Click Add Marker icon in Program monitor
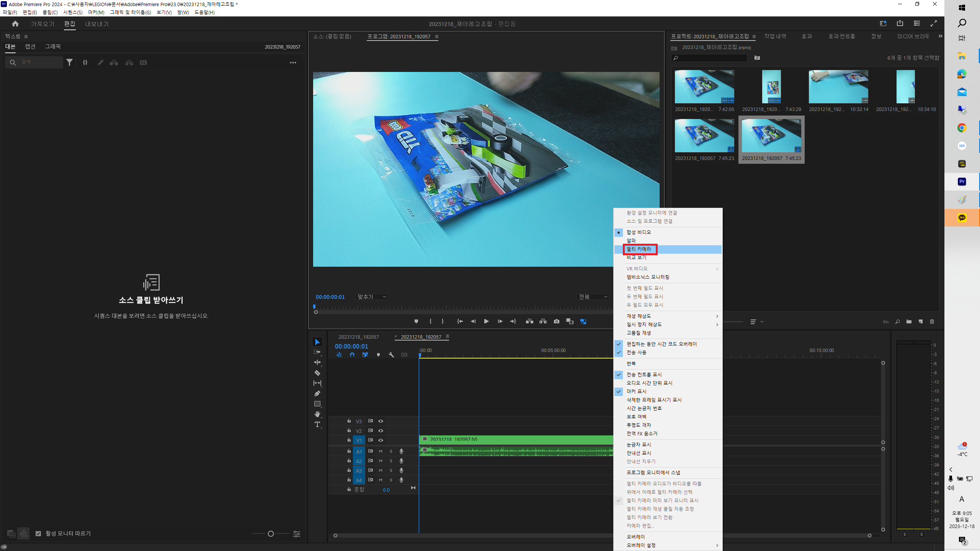Image resolution: width=980 pixels, height=551 pixels. (416, 321)
